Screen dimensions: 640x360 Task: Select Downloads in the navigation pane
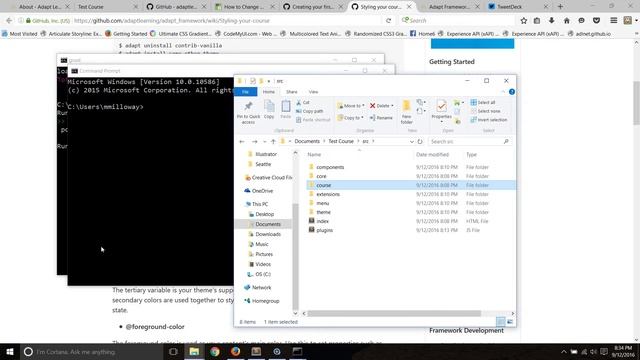pos(268,234)
